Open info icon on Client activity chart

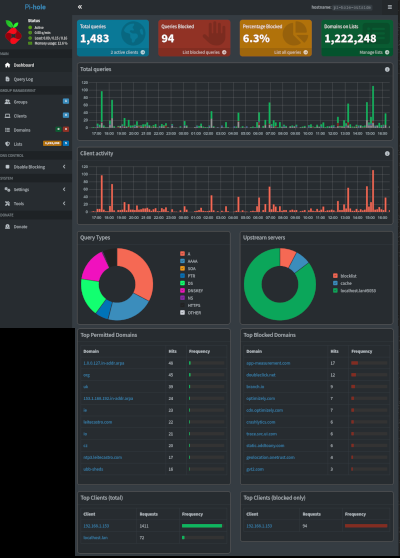point(387,153)
